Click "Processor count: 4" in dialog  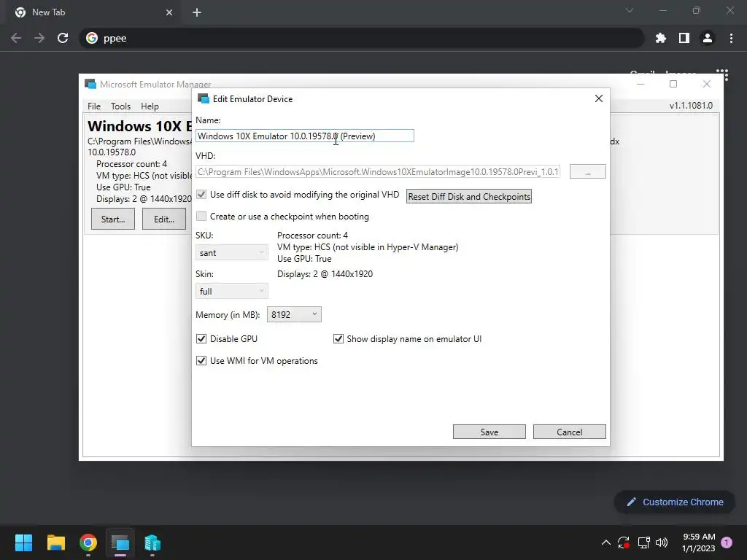pyautogui.click(x=312, y=236)
